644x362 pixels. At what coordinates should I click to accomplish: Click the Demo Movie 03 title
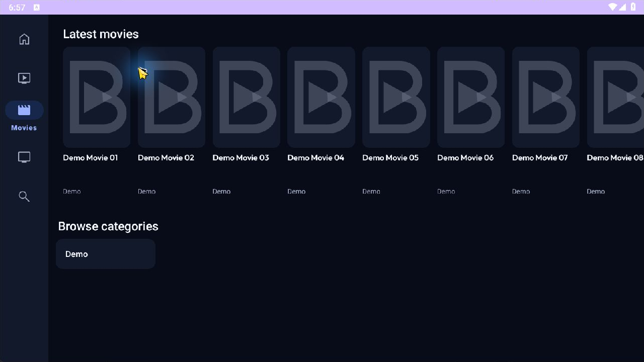click(x=241, y=158)
